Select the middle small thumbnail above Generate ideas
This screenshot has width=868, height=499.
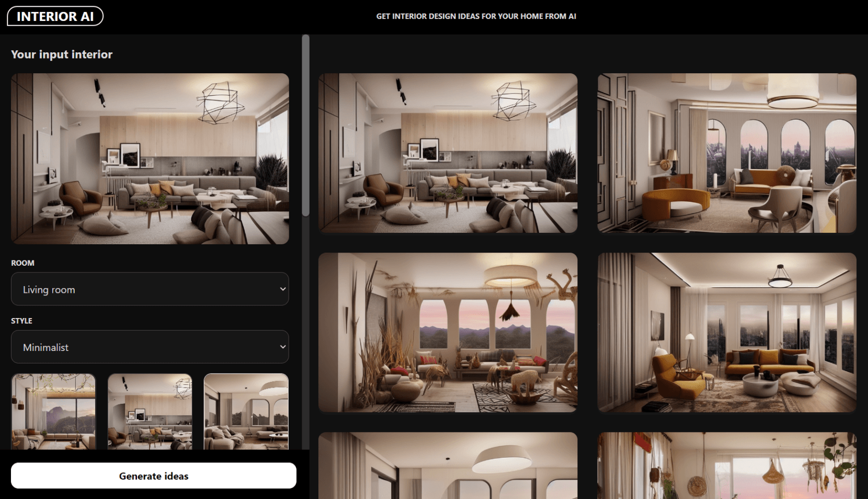(150, 413)
